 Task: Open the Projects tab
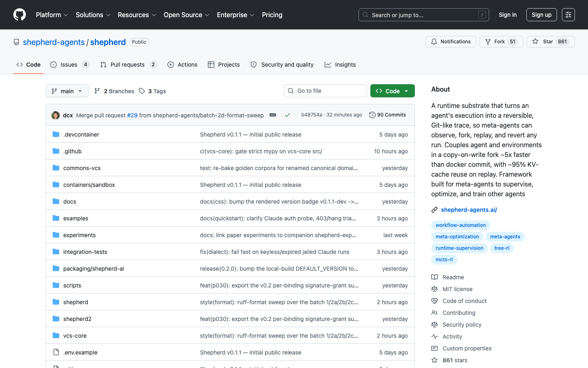click(224, 65)
